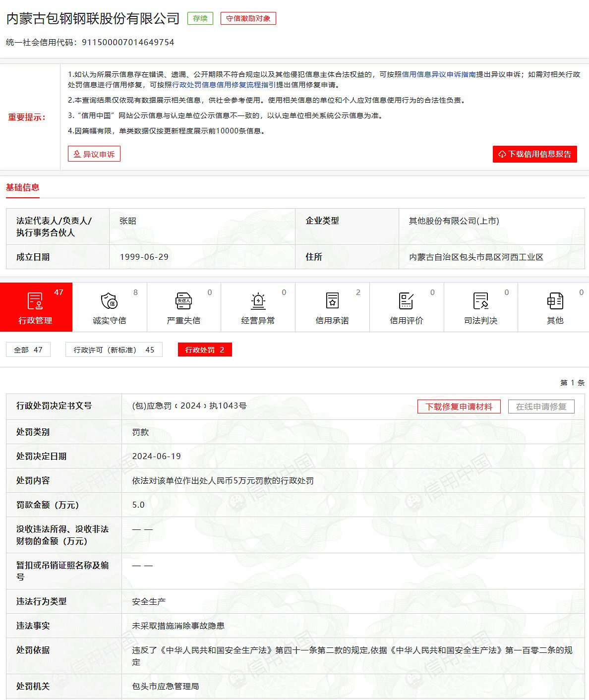Click fine amount value 5.0
This screenshot has height=700, width=589.
[138, 505]
